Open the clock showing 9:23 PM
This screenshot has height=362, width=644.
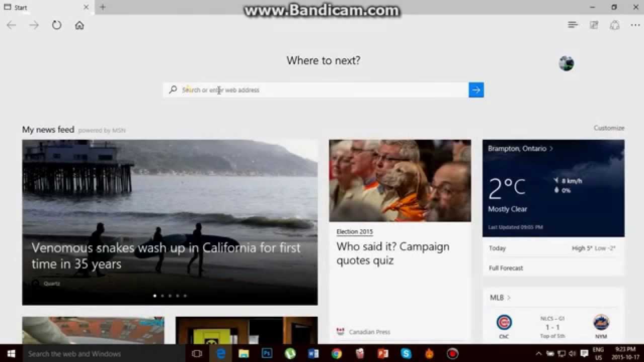[x=625, y=353]
